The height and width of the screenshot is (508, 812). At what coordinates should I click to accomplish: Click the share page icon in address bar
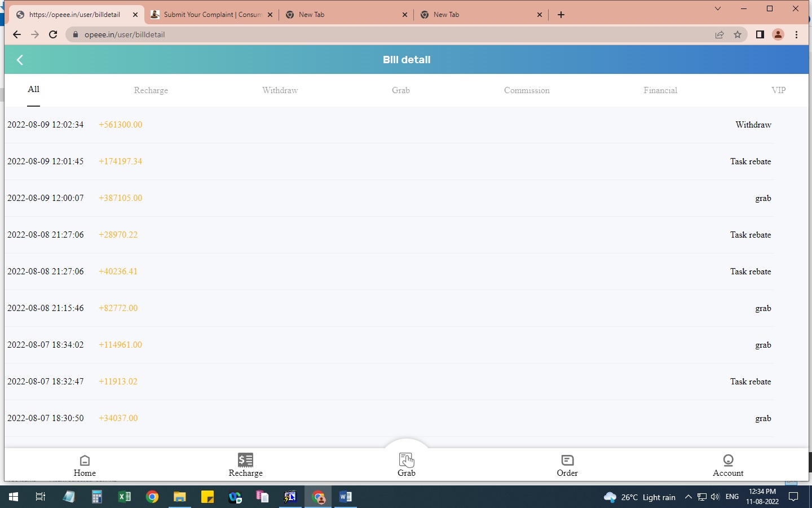(720, 34)
